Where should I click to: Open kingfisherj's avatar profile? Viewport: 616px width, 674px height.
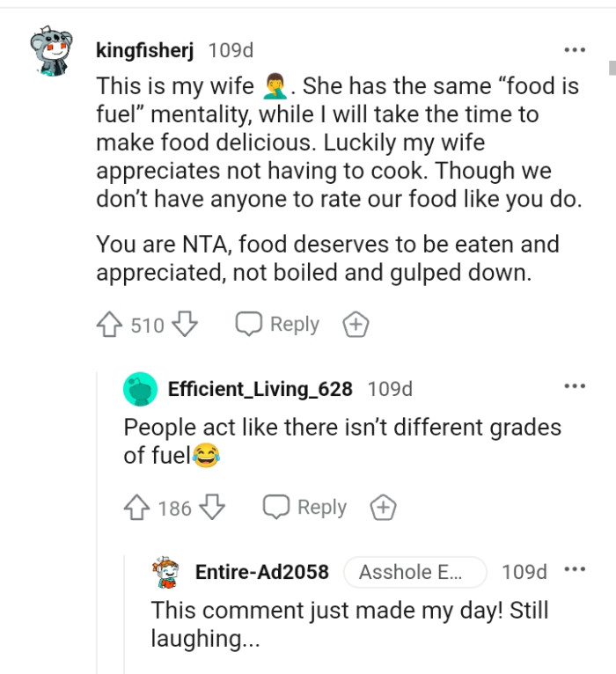(x=53, y=53)
